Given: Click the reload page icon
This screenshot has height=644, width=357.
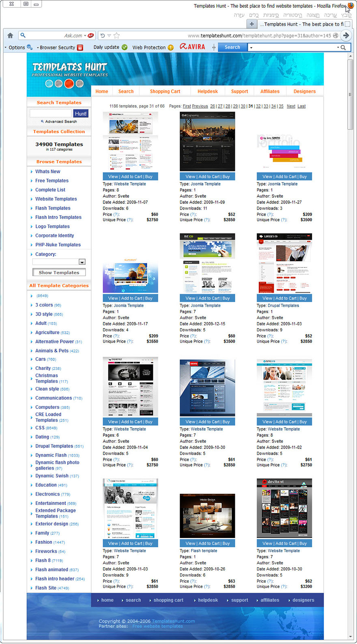Looking at the screenshot, I should 103,36.
